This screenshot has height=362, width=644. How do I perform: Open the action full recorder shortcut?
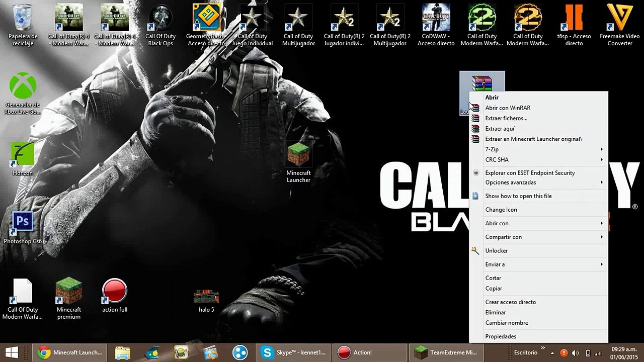[x=115, y=296]
